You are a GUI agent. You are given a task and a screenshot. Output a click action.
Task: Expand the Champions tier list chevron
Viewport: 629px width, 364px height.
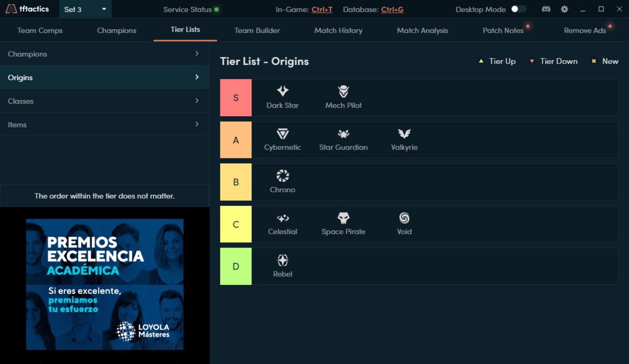(197, 54)
